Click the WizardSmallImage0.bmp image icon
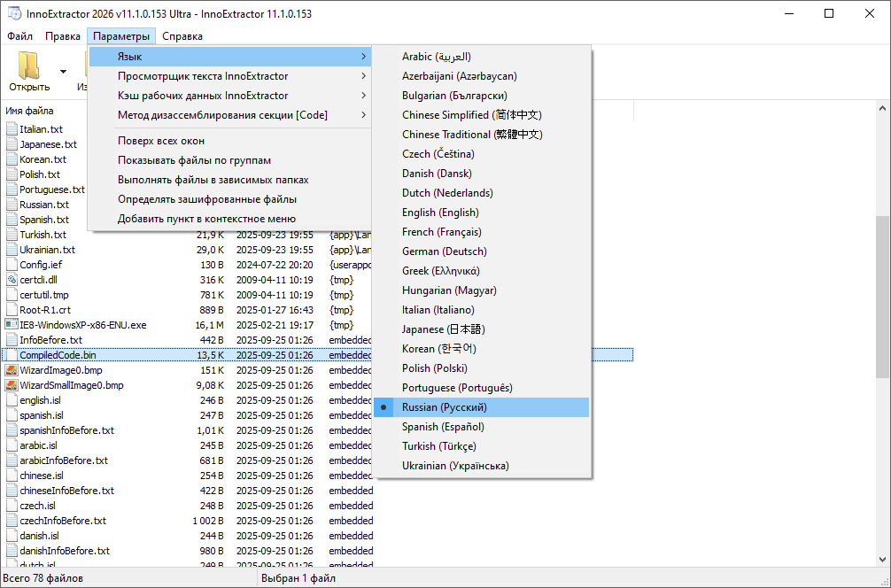891x588 pixels. 12,385
